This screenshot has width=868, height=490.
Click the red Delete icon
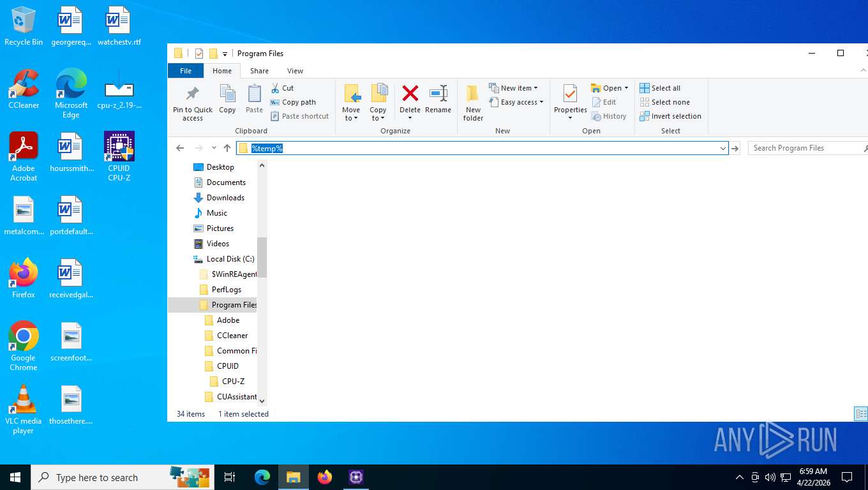410,94
